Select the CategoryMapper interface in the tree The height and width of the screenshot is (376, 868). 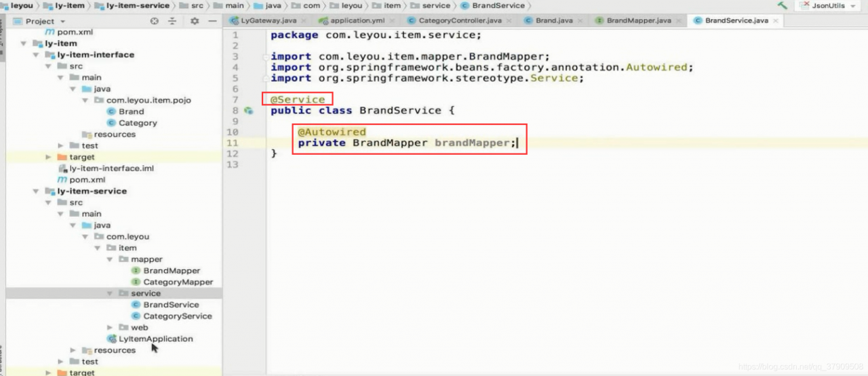pyautogui.click(x=178, y=282)
